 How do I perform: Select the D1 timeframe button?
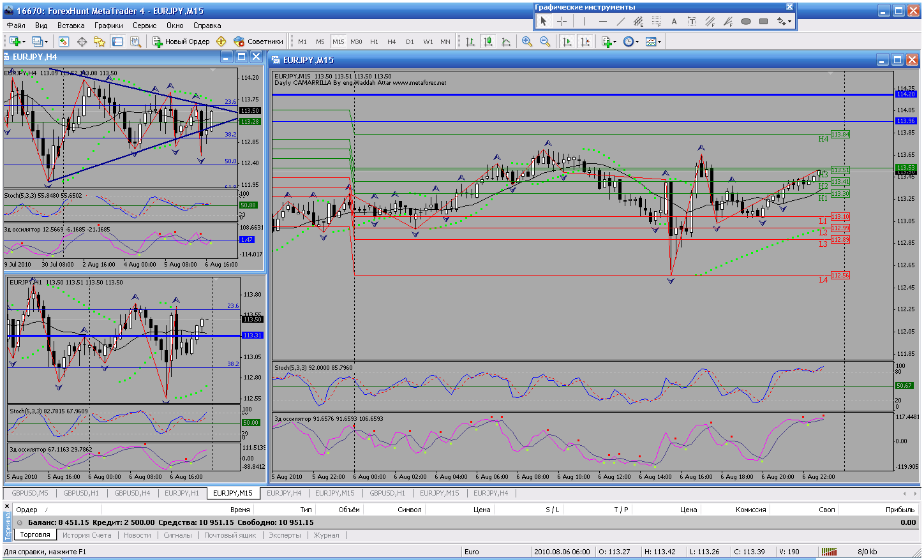point(410,41)
